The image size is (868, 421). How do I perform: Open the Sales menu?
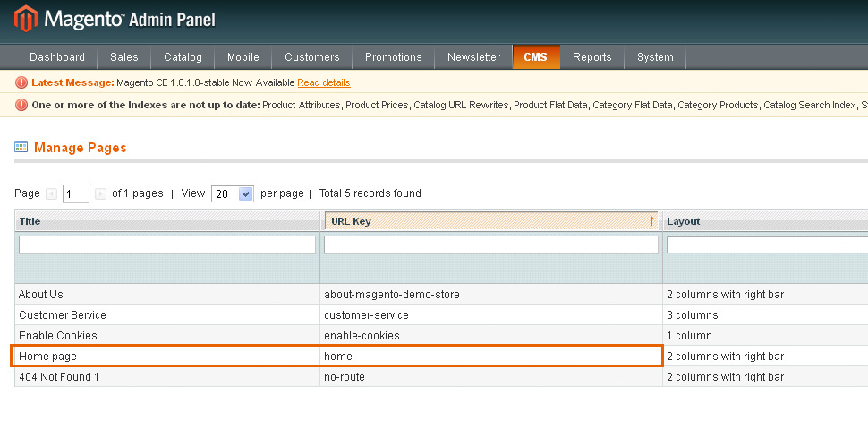[x=124, y=57]
